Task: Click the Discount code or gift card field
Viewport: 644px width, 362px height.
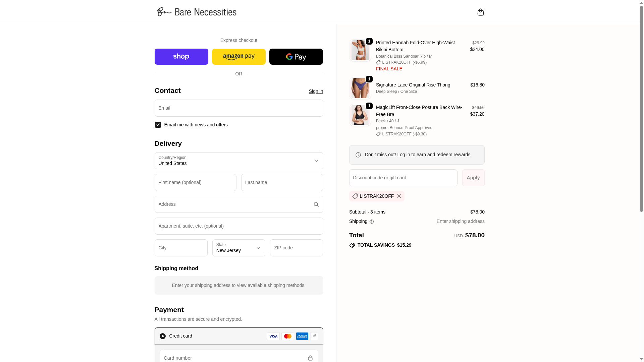Action: [x=403, y=178]
